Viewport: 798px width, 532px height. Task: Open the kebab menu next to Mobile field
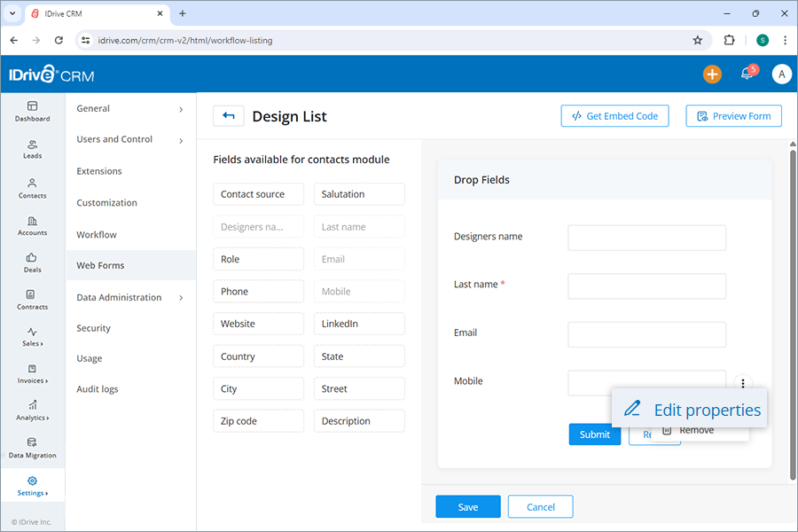[x=743, y=383]
